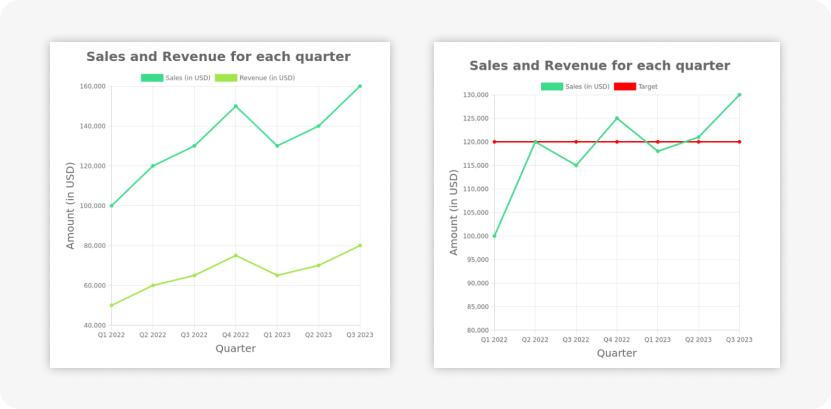Pick right chart Sales point at Q3 2022

pyautogui.click(x=576, y=165)
